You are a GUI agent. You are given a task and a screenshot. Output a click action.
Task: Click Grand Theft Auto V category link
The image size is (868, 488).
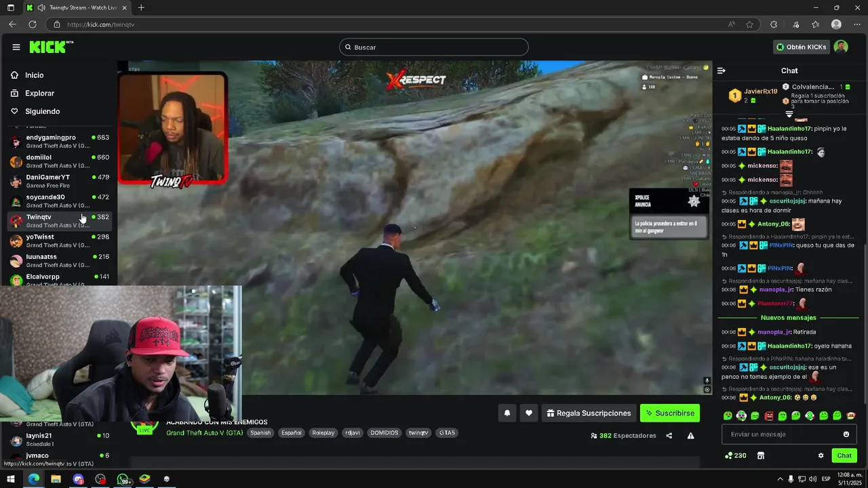pyautogui.click(x=204, y=432)
